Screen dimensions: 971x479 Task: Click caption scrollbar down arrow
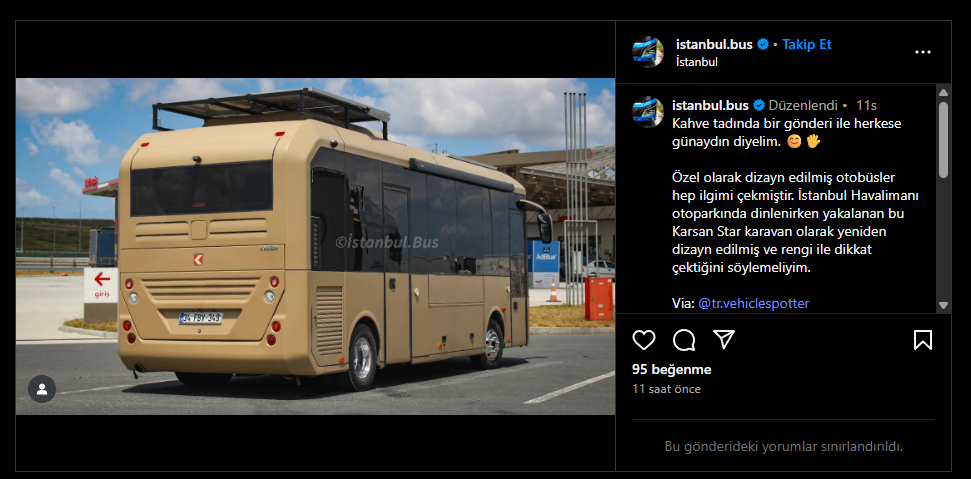click(x=943, y=305)
